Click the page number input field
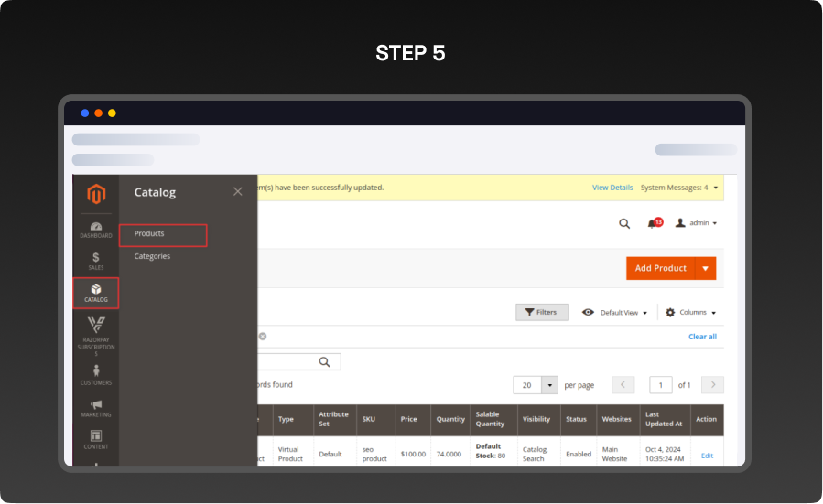Viewport: 823px width, 504px height. 660,385
